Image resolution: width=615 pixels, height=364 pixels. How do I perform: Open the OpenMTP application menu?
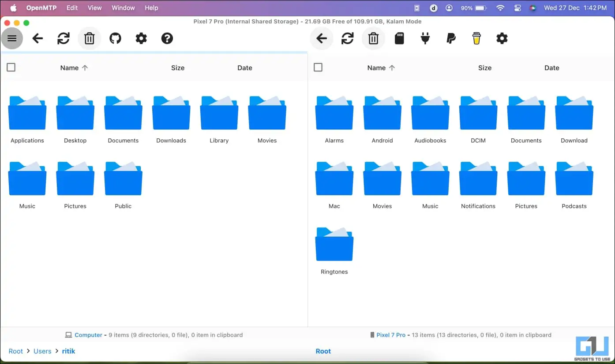[42, 8]
